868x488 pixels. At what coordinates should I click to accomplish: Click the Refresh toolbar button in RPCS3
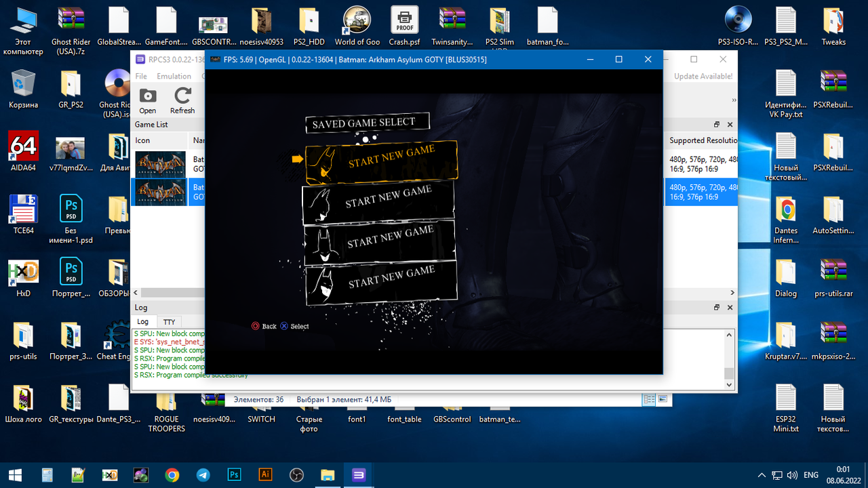coord(182,101)
